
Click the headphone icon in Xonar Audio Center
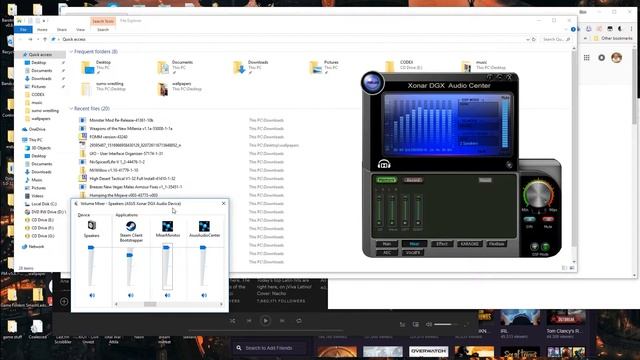point(384,164)
